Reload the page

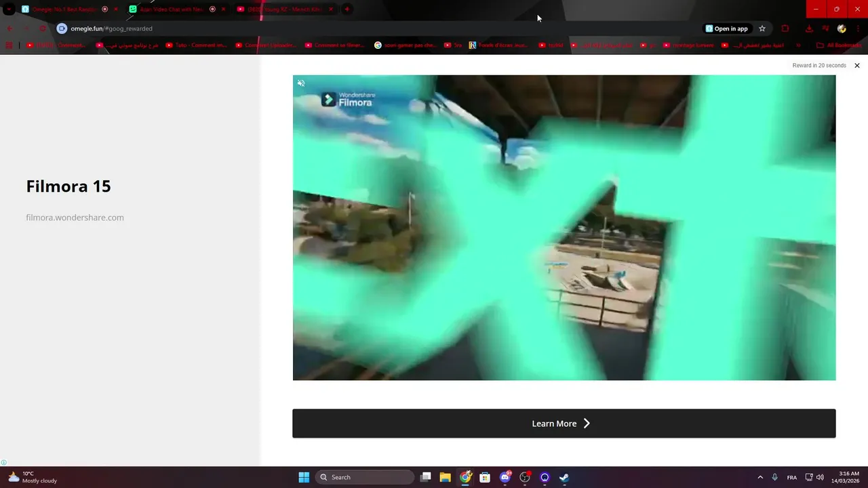click(x=42, y=28)
